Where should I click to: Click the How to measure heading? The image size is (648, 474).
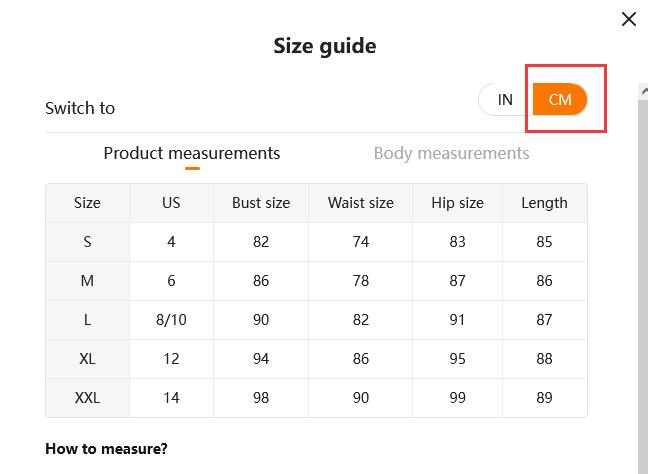pos(106,448)
